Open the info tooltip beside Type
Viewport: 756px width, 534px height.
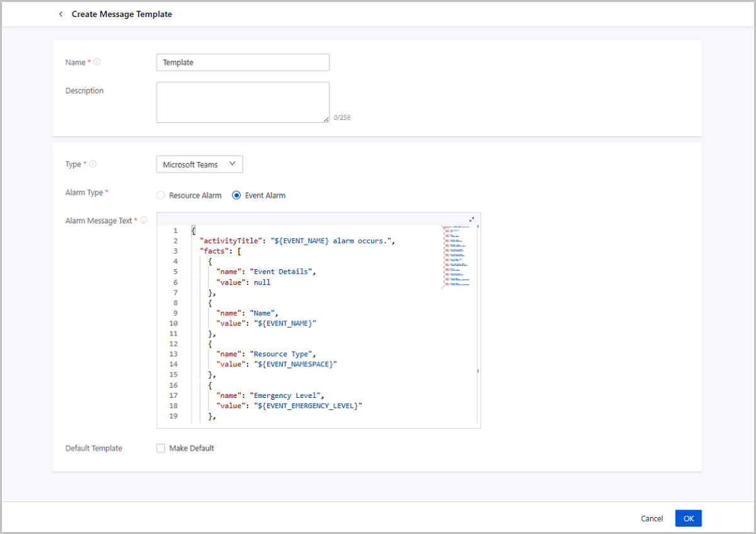(x=93, y=164)
